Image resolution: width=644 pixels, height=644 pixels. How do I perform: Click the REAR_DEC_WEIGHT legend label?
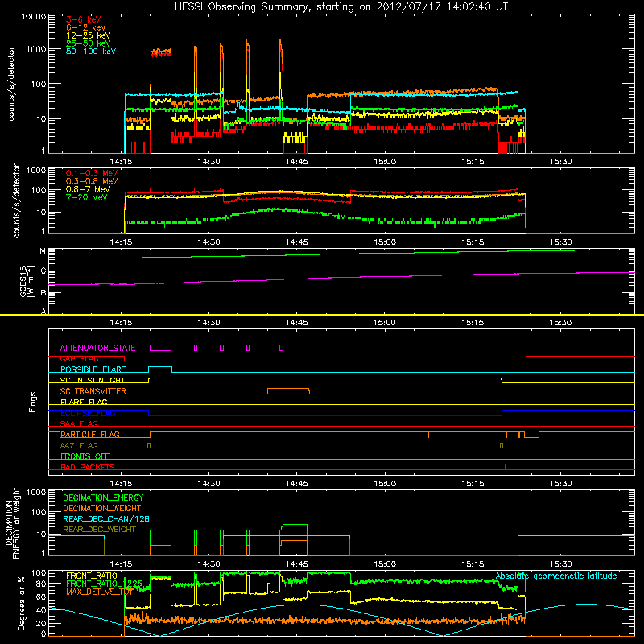coord(99,530)
